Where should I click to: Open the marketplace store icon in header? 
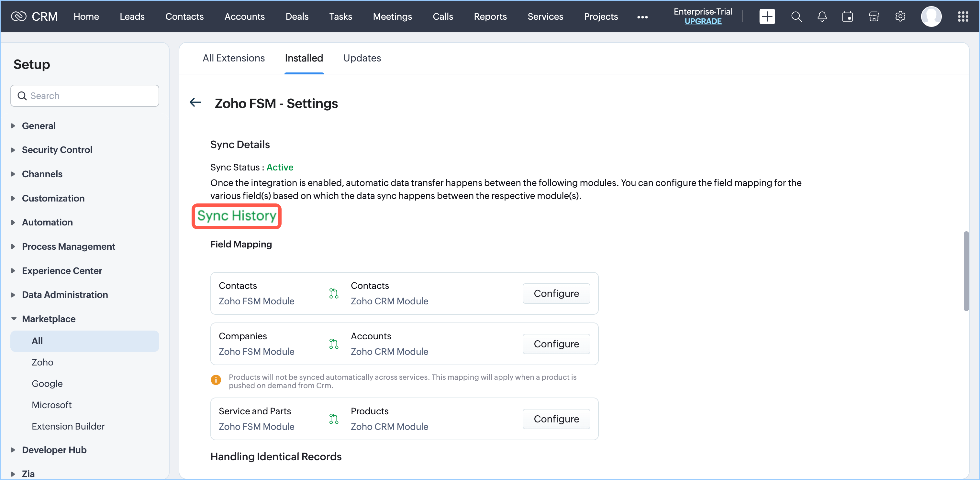click(x=874, y=16)
